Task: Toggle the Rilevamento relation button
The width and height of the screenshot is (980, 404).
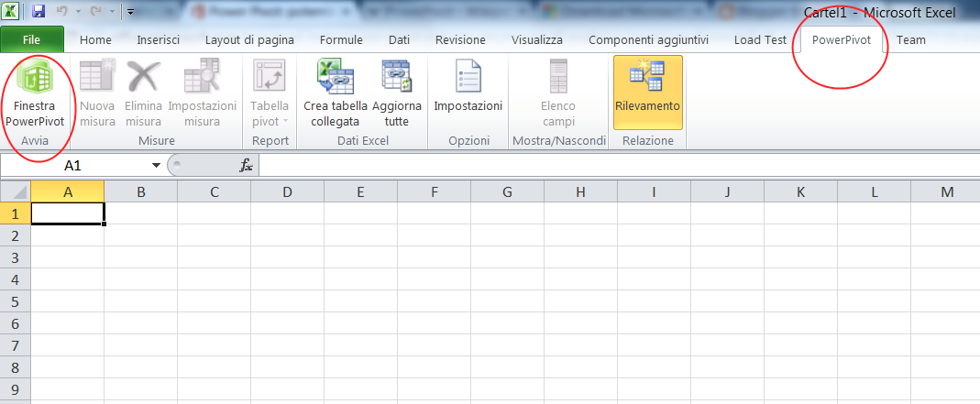Action: pyautogui.click(x=647, y=93)
